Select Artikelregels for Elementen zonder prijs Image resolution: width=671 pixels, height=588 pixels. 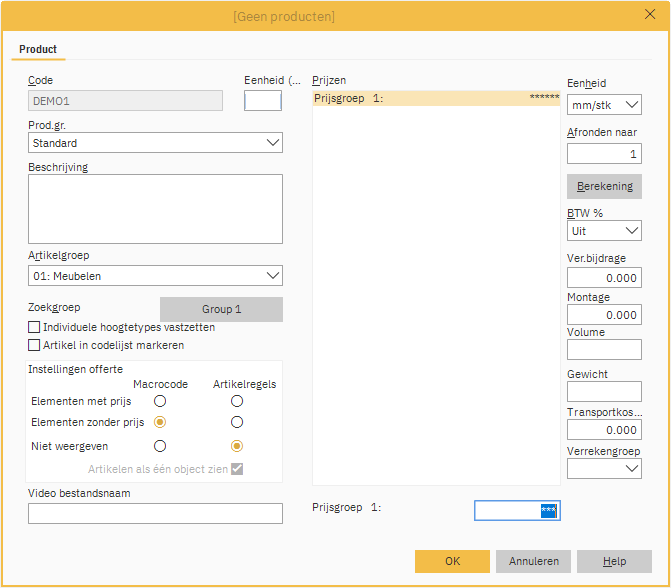(x=237, y=423)
